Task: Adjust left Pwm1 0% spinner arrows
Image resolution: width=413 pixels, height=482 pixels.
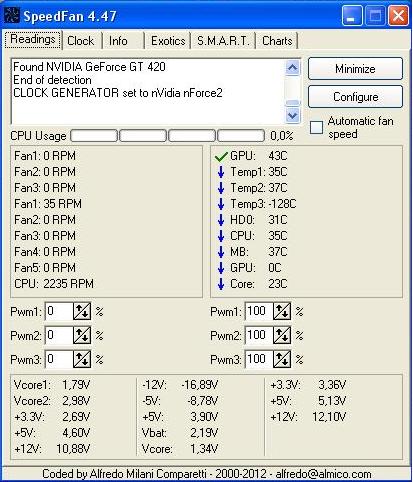Action: click(x=82, y=312)
